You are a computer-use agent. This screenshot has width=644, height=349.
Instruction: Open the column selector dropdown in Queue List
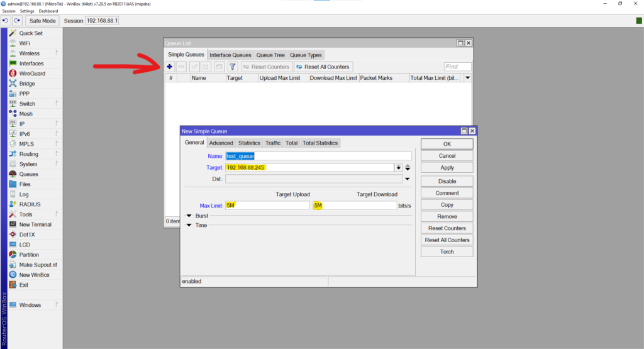[x=467, y=78]
